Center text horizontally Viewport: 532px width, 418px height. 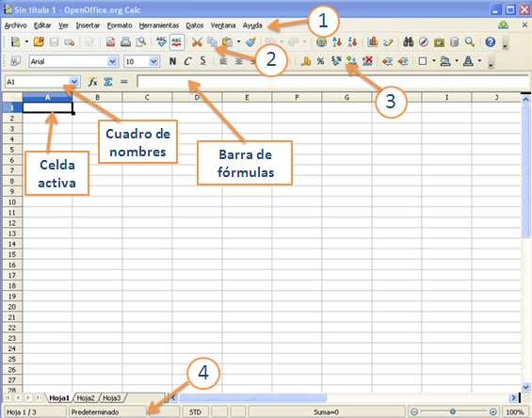click(x=238, y=61)
